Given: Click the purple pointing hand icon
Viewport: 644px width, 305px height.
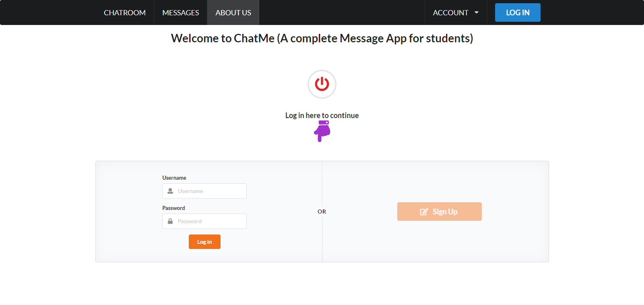Looking at the screenshot, I should pos(321,131).
